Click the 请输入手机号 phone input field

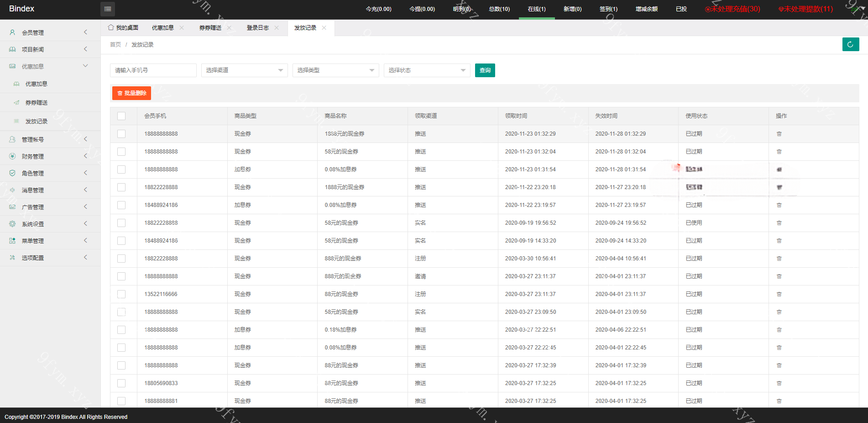(153, 70)
